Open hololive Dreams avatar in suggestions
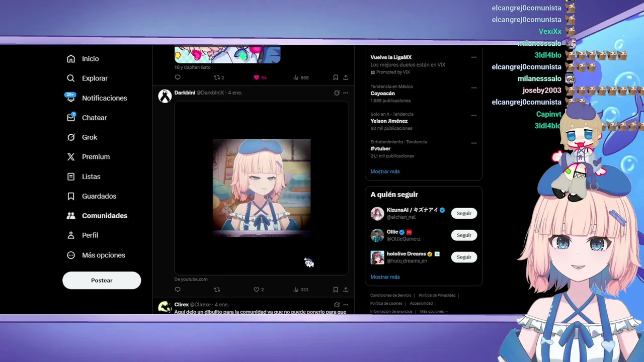 tap(377, 257)
